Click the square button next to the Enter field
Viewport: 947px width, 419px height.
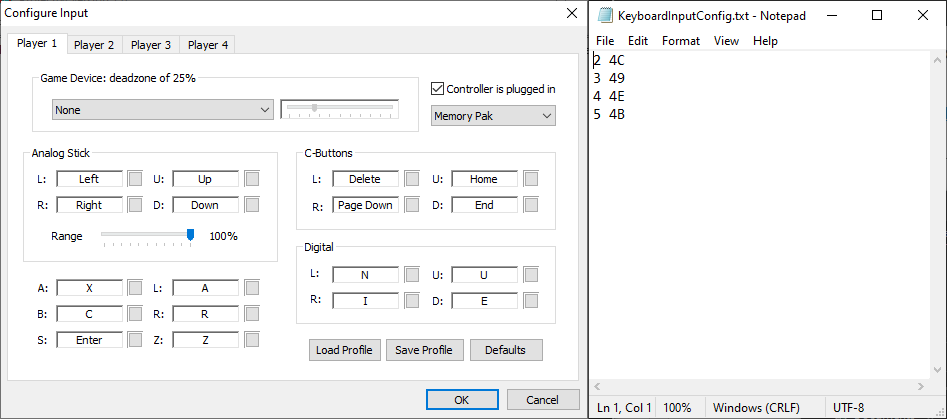pos(135,340)
